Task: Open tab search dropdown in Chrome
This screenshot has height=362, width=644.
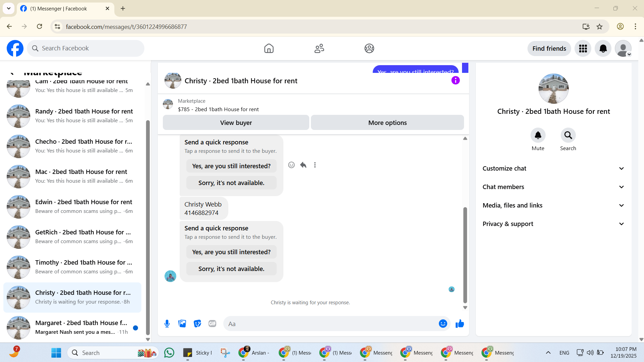Action: click(9, 8)
